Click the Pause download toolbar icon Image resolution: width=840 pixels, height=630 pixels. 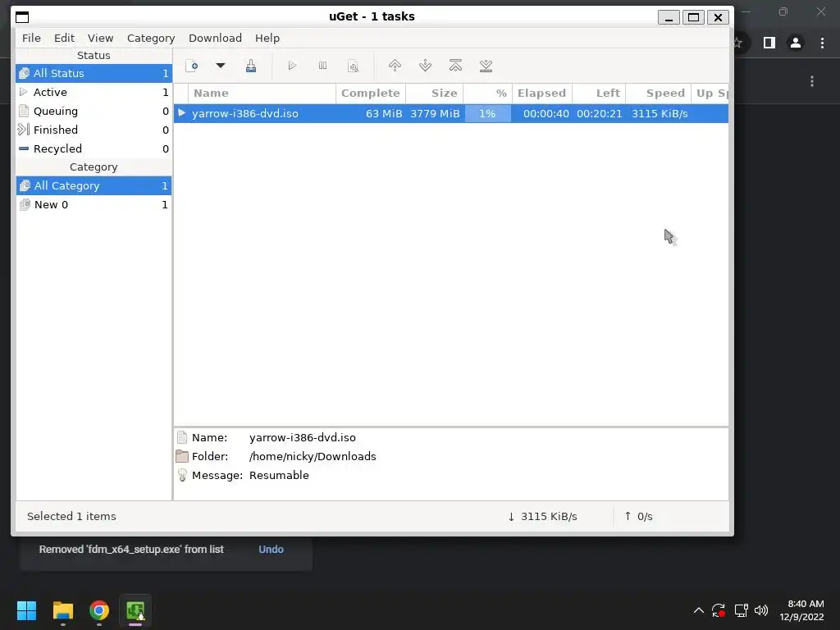click(322, 66)
